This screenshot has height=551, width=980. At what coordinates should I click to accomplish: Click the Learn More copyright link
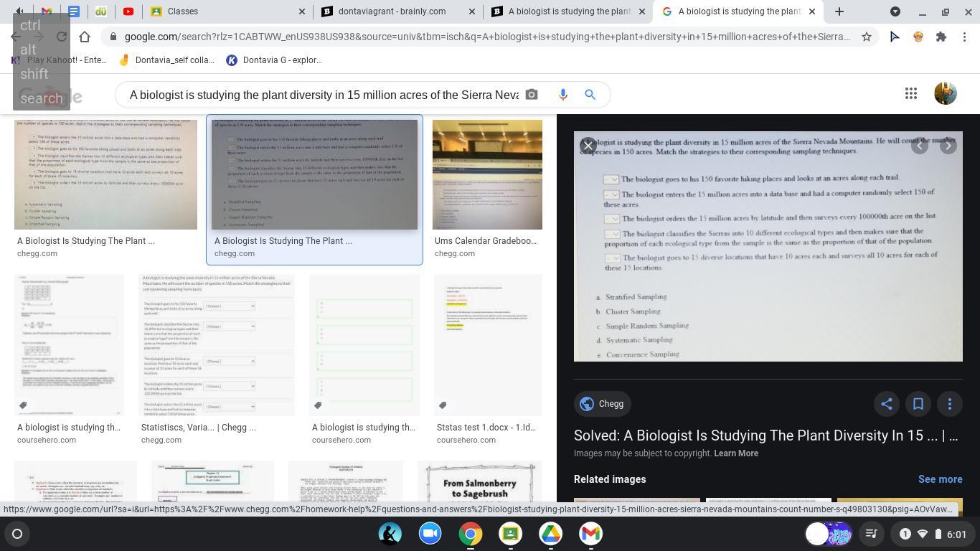click(x=736, y=453)
